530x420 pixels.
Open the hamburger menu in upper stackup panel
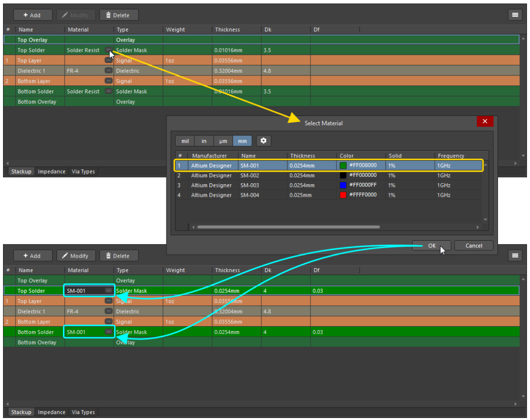515,15
